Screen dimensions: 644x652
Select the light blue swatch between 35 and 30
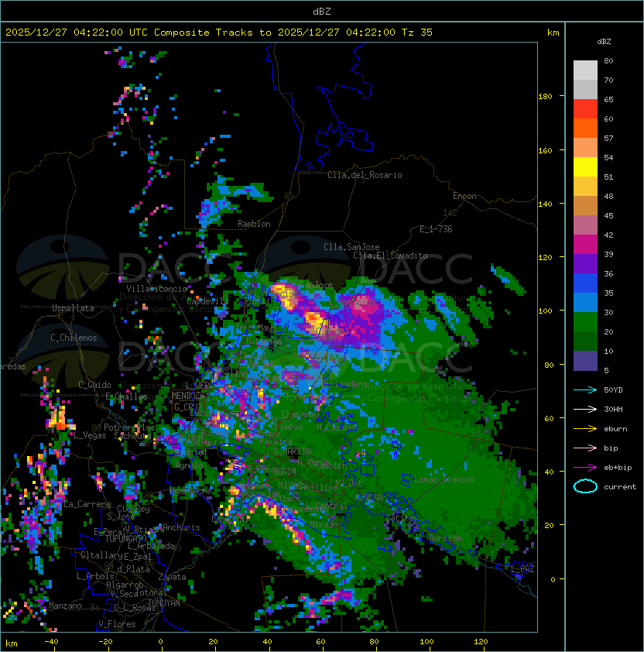(x=585, y=302)
